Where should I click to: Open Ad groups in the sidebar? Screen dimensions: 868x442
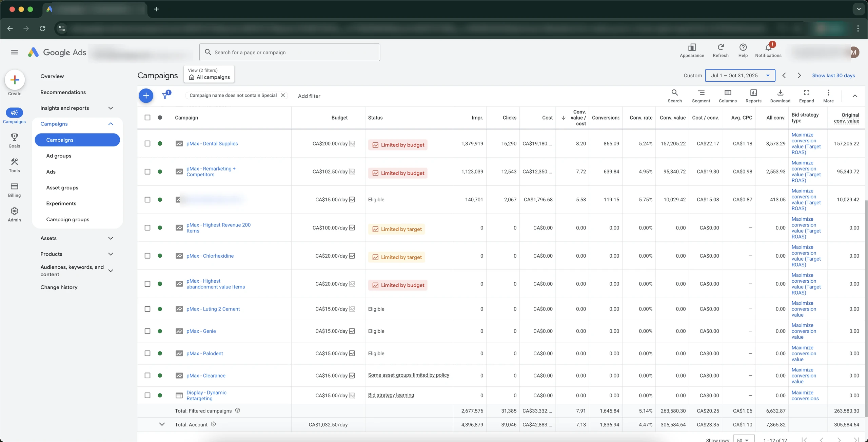click(x=59, y=156)
